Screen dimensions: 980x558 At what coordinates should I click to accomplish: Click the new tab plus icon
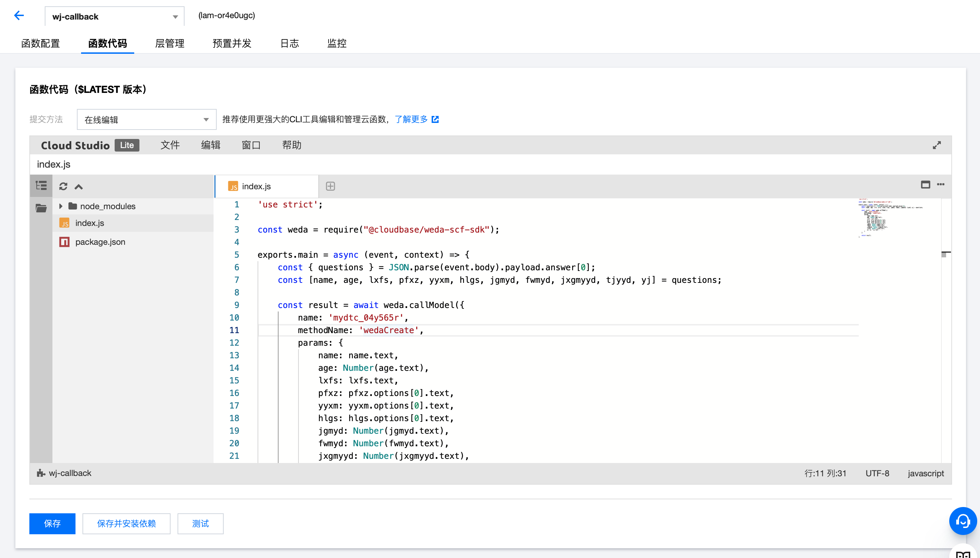[x=330, y=186]
